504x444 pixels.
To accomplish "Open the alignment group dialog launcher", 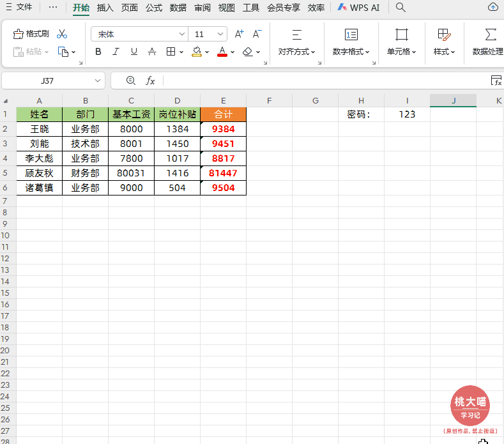I will (319, 63).
